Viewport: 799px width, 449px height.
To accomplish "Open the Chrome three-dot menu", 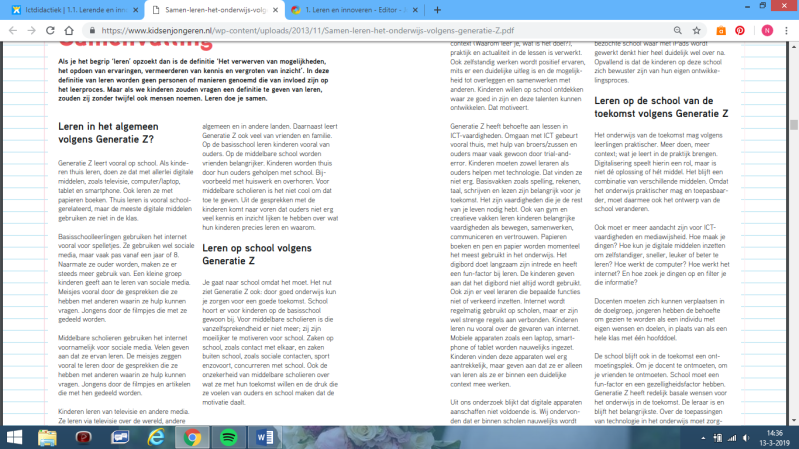I will click(786, 31).
